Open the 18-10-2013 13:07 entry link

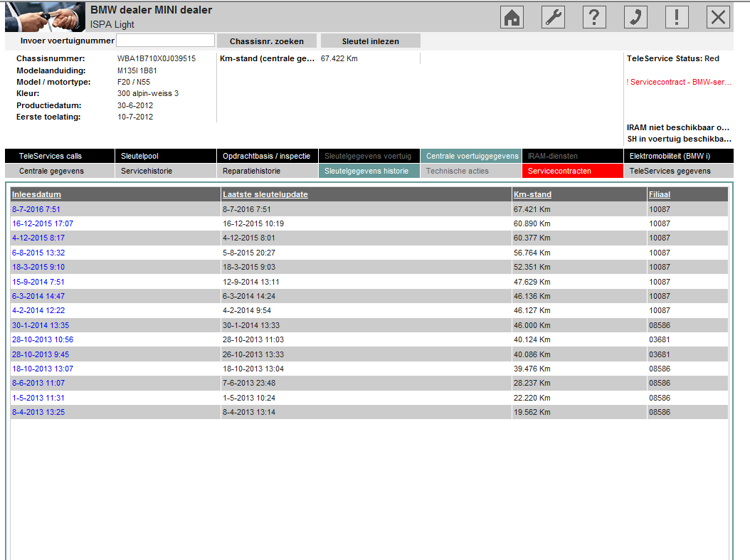tap(43, 369)
